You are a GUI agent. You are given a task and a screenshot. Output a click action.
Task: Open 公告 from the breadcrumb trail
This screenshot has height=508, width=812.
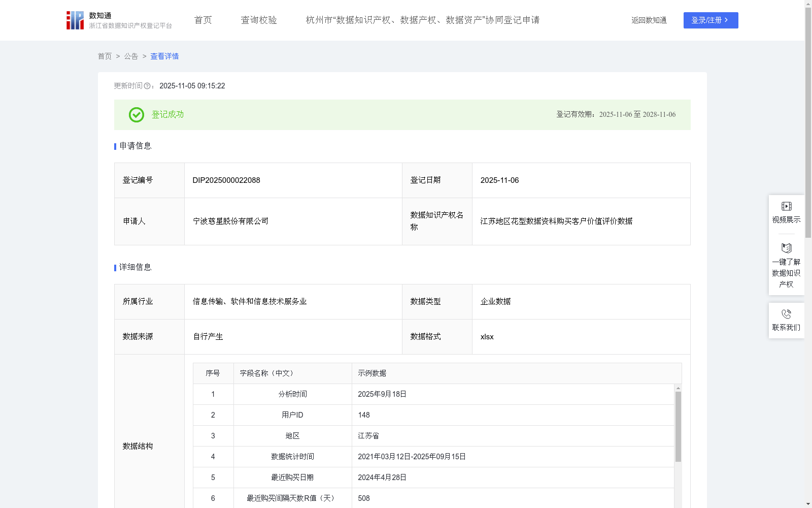point(131,56)
